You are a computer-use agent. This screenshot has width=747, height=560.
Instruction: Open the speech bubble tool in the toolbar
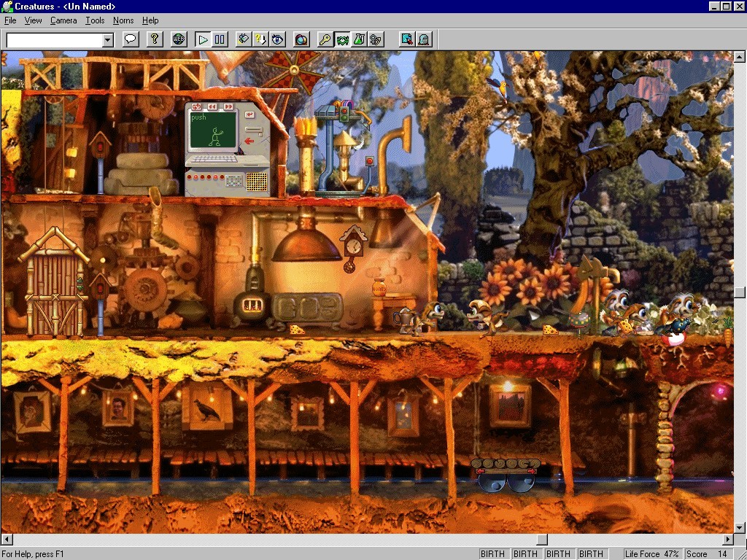[131, 39]
